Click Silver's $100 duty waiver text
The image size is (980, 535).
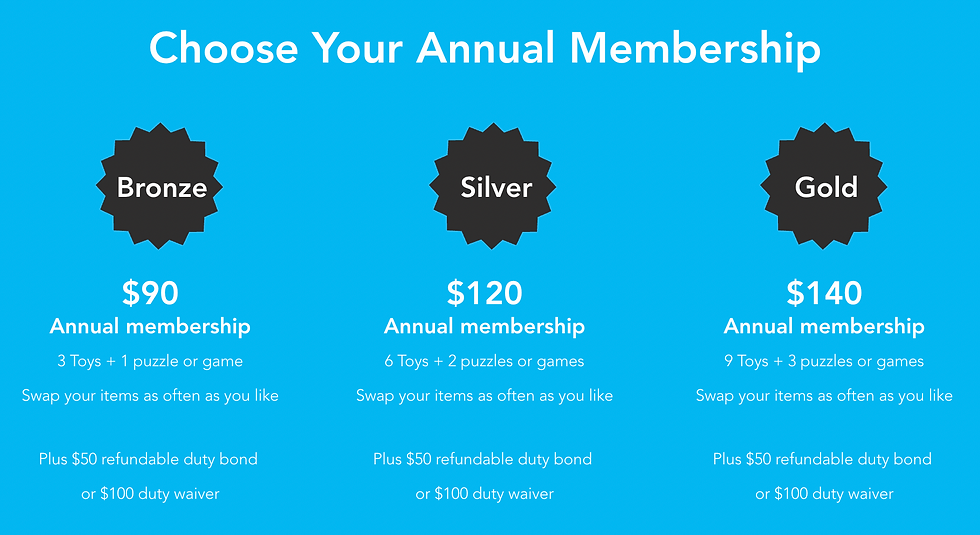click(484, 494)
